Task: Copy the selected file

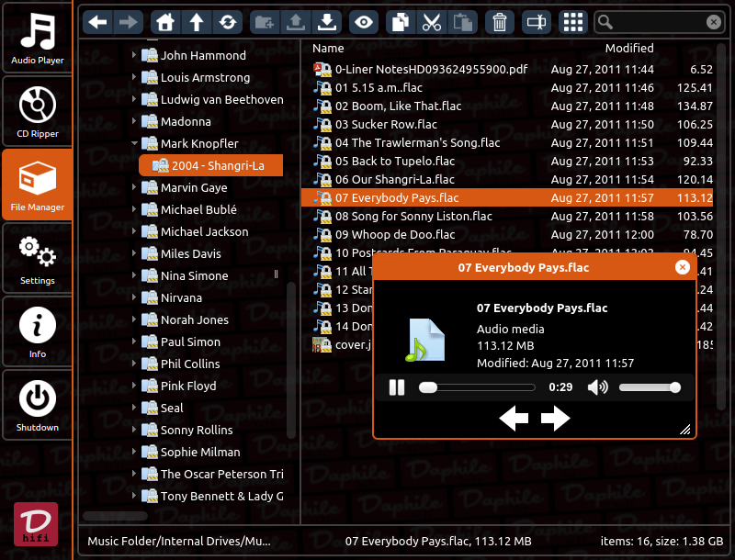Action: [x=401, y=22]
